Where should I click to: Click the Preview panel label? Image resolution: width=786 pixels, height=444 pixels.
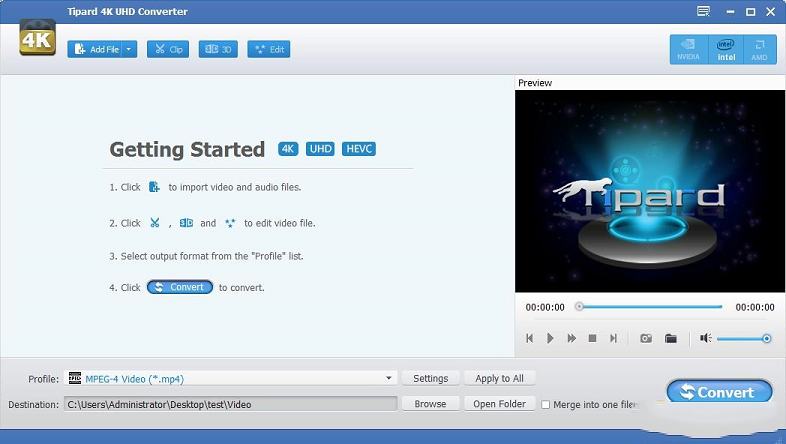click(535, 83)
